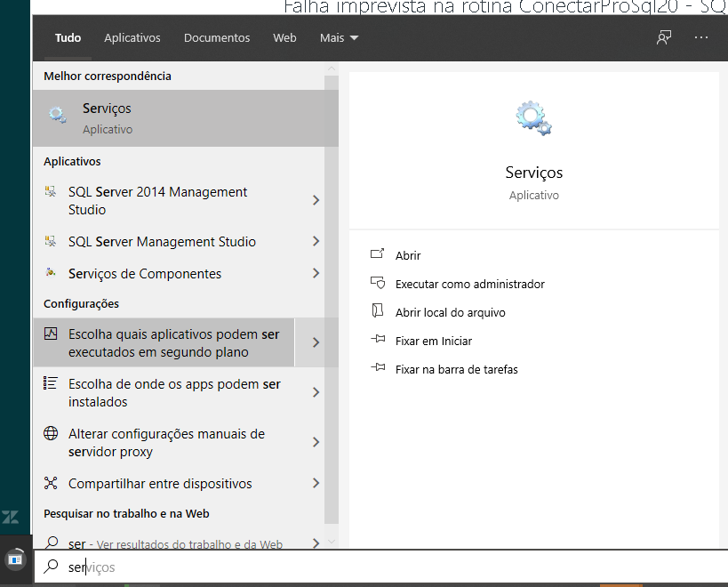This screenshot has width=728, height=587.
Task: Click the pin icon next to Fixar na barra de tarefas
Action: (x=378, y=367)
